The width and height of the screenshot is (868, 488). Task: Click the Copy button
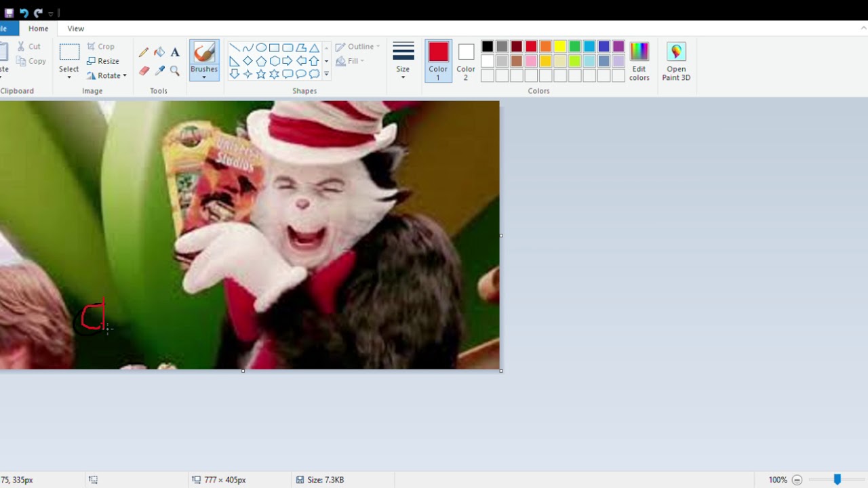pos(31,61)
